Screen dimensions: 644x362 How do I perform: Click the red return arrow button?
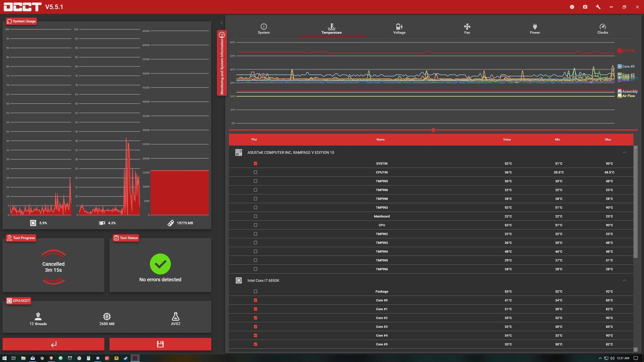click(x=53, y=344)
